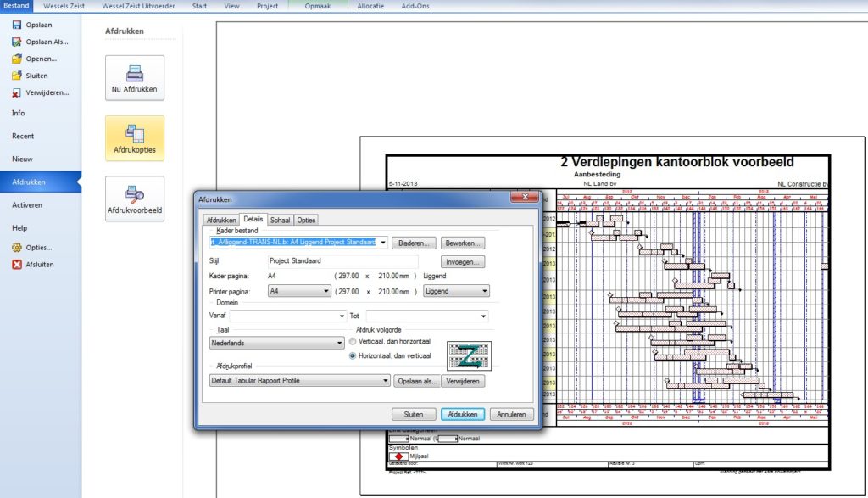
Task: Click the Stijl Project Standaard field
Action: point(342,261)
